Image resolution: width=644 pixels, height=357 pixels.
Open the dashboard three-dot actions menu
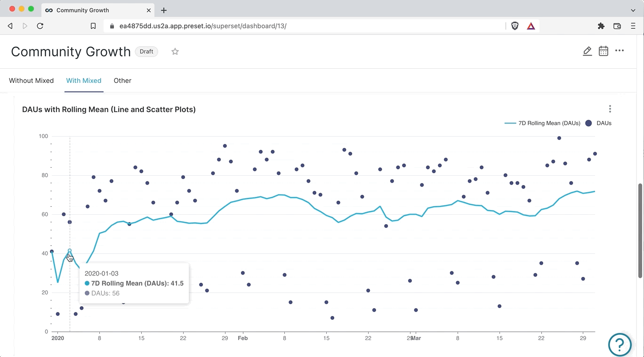pyautogui.click(x=620, y=51)
